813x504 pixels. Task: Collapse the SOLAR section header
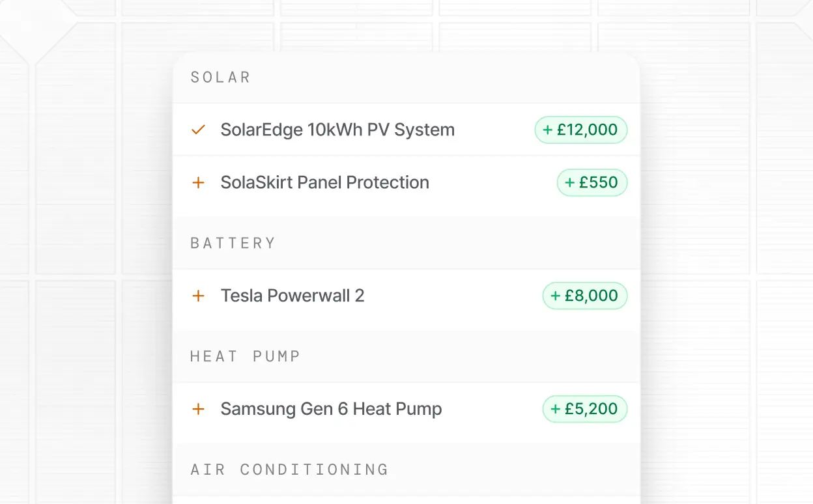pyautogui.click(x=220, y=77)
